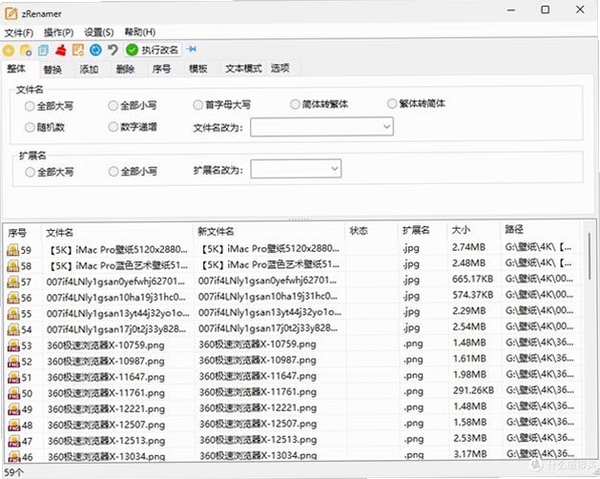This screenshot has height=479, width=600.
Task: Switch to the 序号 tab
Action: [x=161, y=69]
